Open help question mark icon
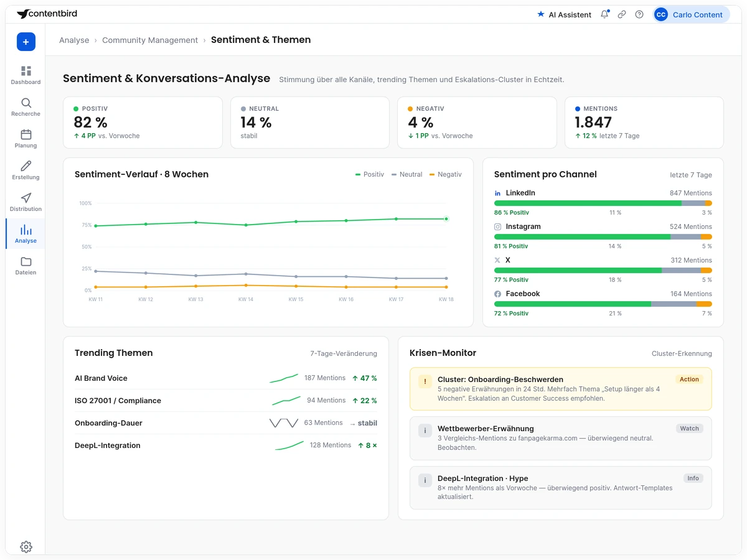This screenshot has width=747, height=560. 639,14
